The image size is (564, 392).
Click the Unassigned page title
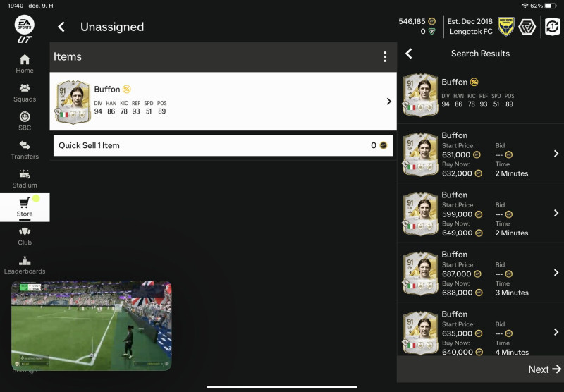112,27
